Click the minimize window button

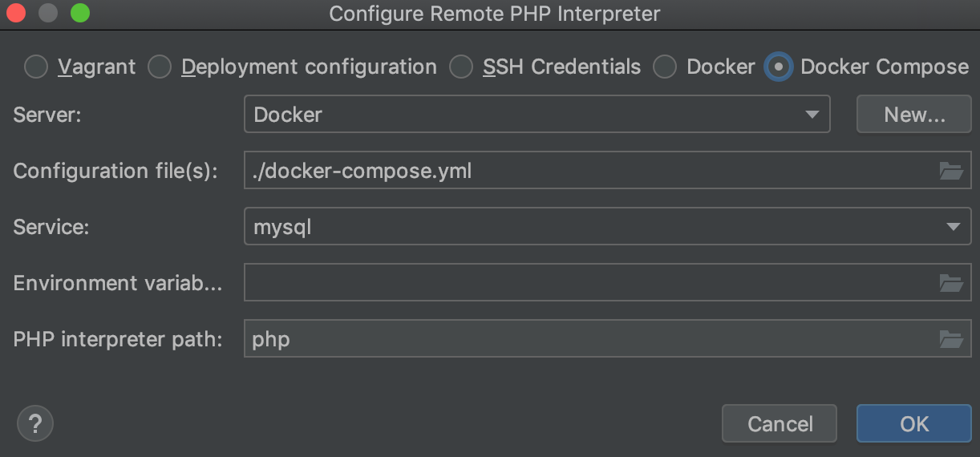coord(48,14)
